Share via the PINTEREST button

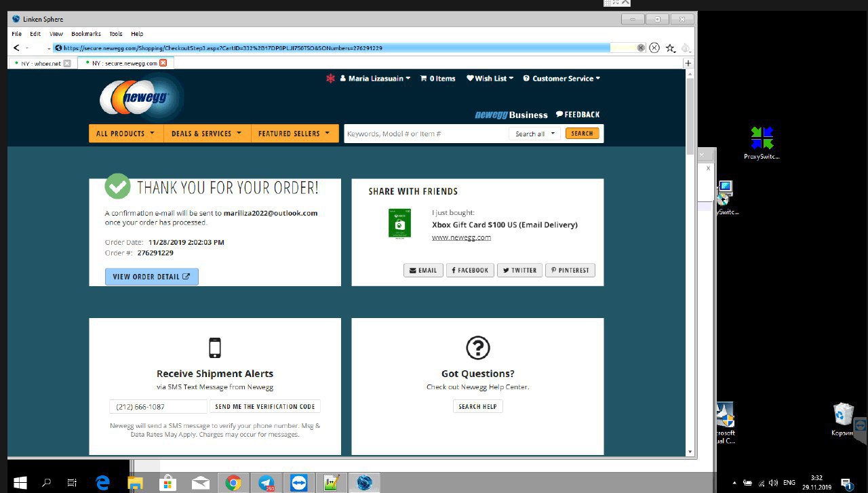[570, 270]
